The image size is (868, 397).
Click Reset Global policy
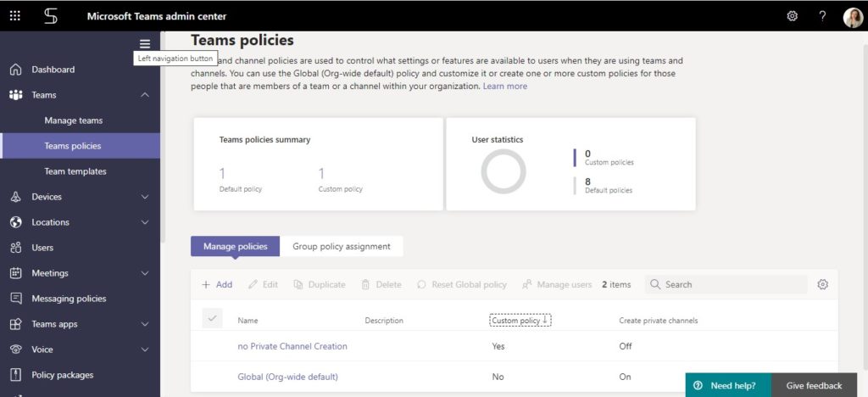(462, 284)
